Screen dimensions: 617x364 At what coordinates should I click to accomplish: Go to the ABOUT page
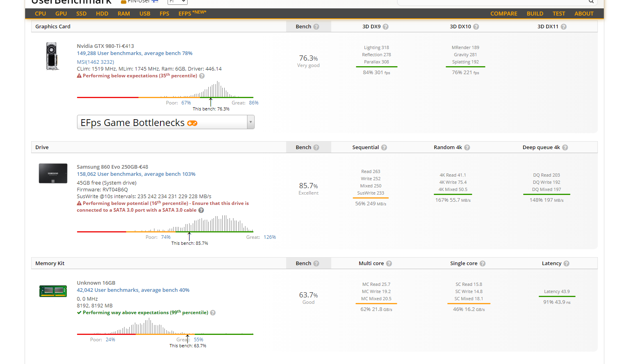(x=584, y=14)
